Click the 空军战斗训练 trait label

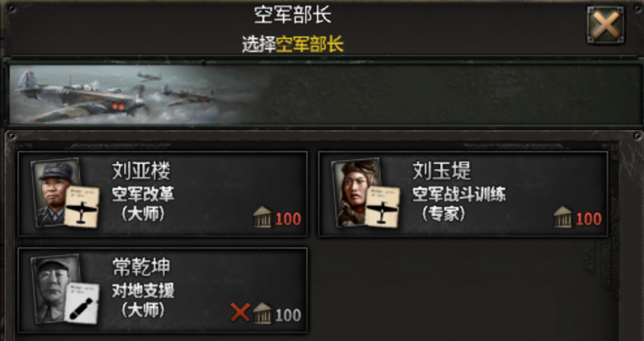[x=459, y=195]
